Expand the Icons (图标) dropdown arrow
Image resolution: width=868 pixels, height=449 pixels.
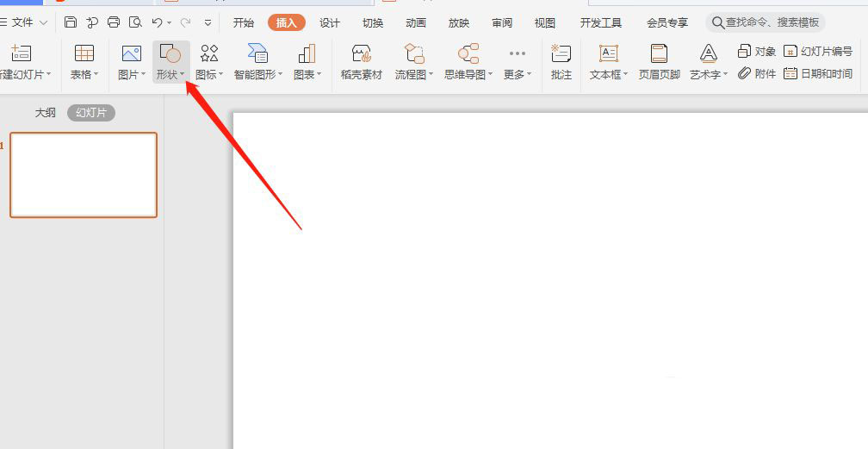point(220,74)
